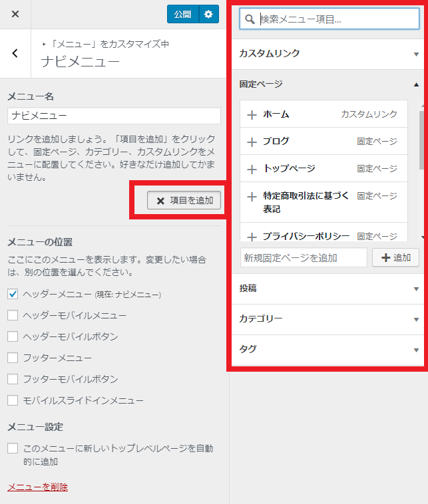The image size is (428, 504).
Task: Expand the カスタムリンク section
Action: tap(329, 53)
